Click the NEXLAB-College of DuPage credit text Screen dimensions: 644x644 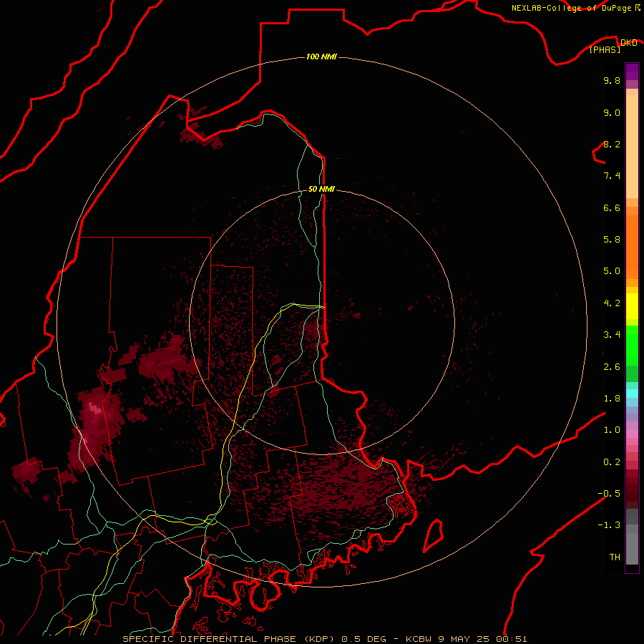(x=571, y=8)
